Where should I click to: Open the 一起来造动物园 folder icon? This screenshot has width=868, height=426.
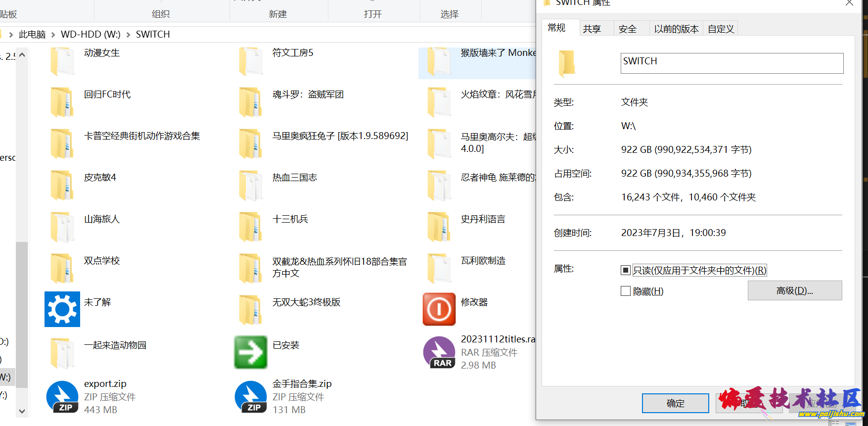click(62, 353)
